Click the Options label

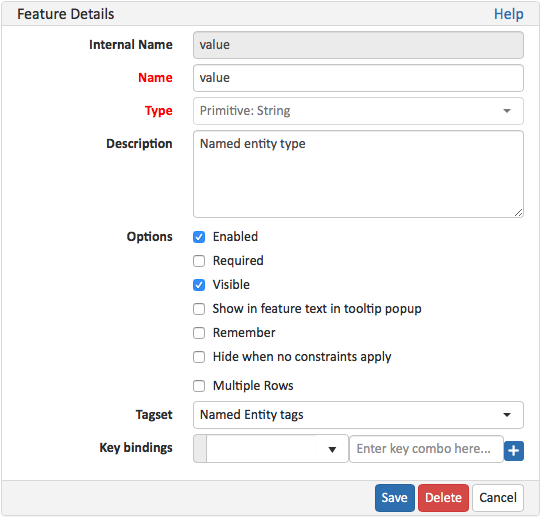[x=149, y=237]
